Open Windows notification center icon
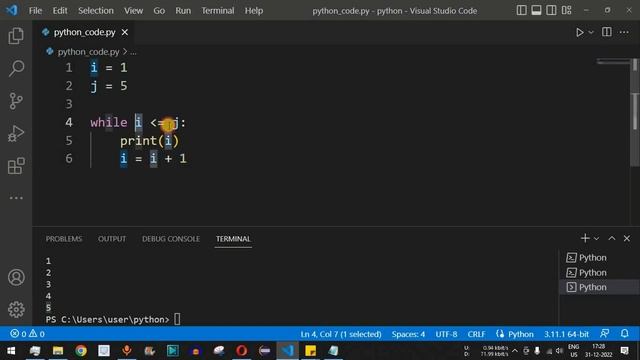Viewport: 640px width, 360px height. [x=624, y=351]
